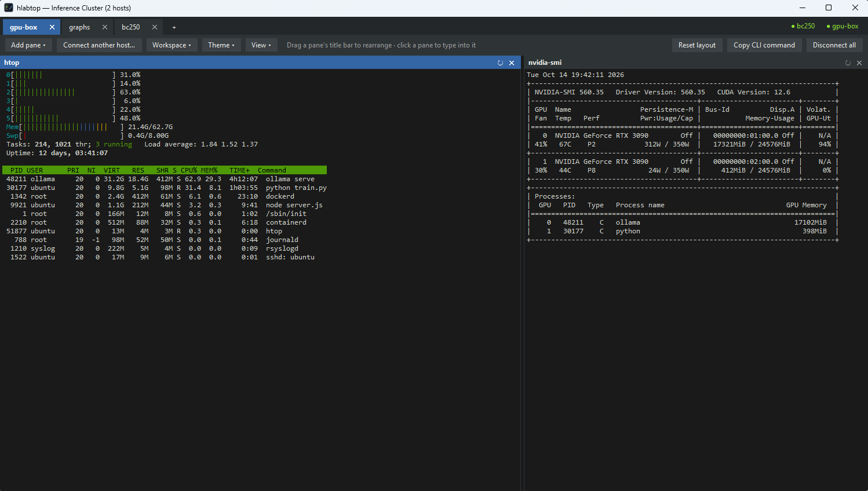The image size is (868, 491).
Task: Click the Command column header in htop
Action: click(x=272, y=170)
